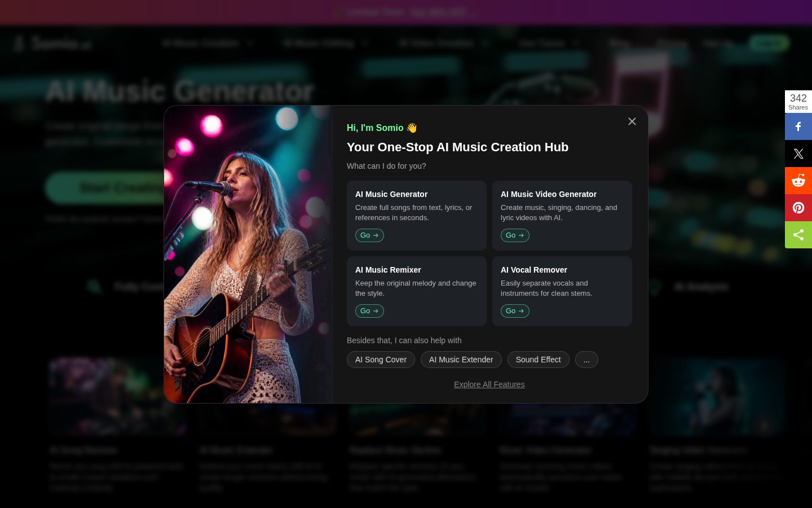Viewport: 812px width, 508px height.
Task: Click the AI Vocal Remover card title
Action: tap(534, 270)
